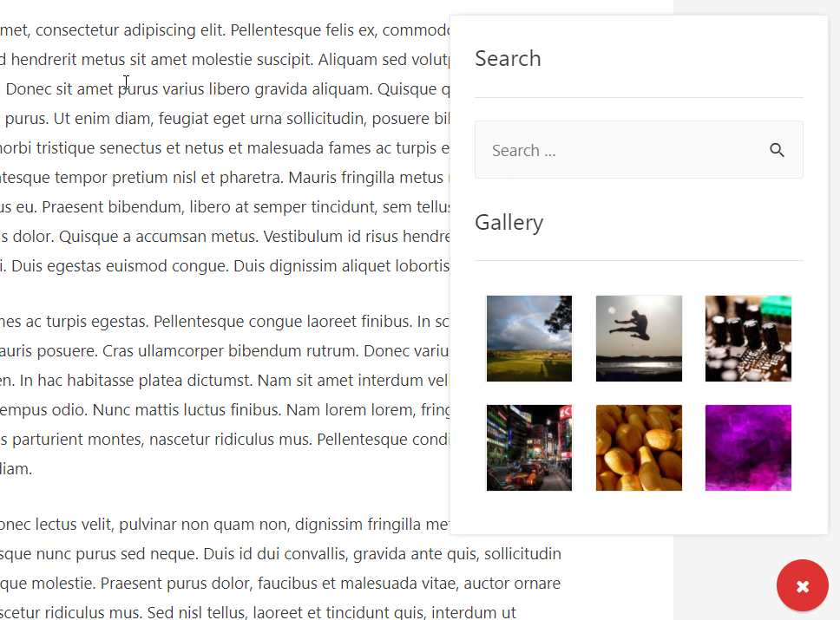Click the "Search" widget heading
Viewport: 840px width, 620px height.
coord(508,59)
